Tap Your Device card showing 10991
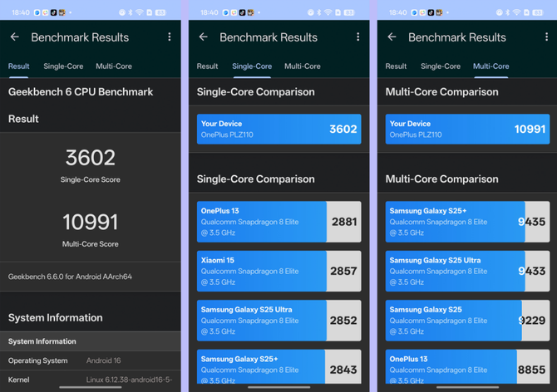The height and width of the screenshot is (392, 557). click(467, 130)
